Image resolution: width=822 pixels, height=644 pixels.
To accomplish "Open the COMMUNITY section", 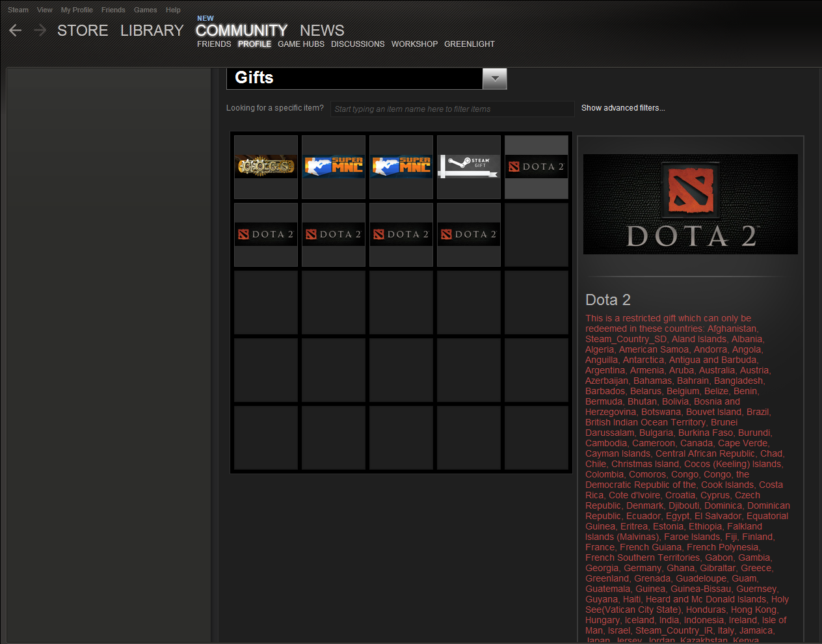I will click(x=241, y=31).
